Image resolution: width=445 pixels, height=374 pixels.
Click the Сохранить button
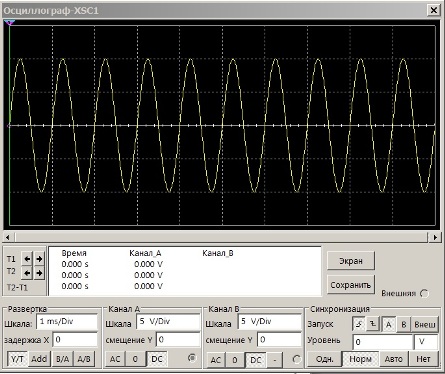pyautogui.click(x=351, y=285)
